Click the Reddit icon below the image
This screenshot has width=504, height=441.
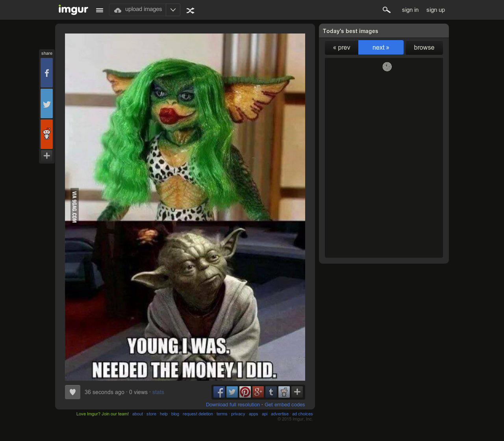click(x=284, y=392)
